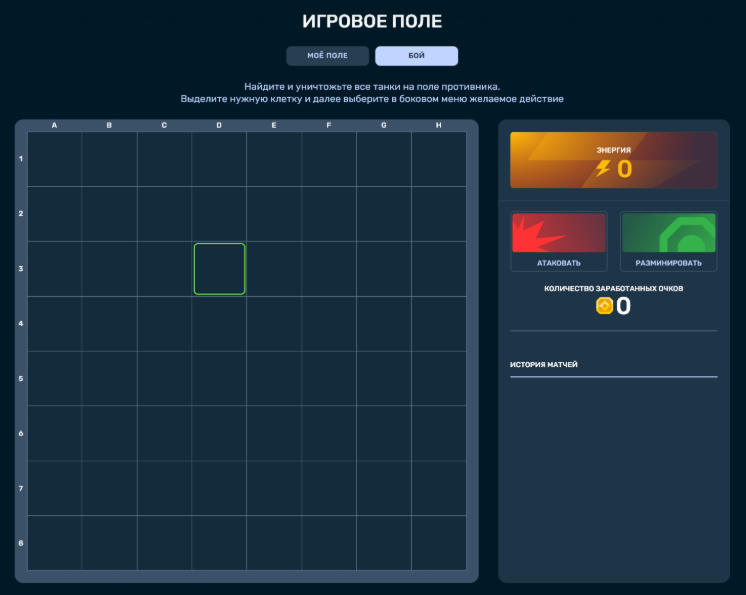Click the ИГРОВОЕ ПОЛЕ title
The height and width of the screenshot is (595, 746).
point(372,21)
